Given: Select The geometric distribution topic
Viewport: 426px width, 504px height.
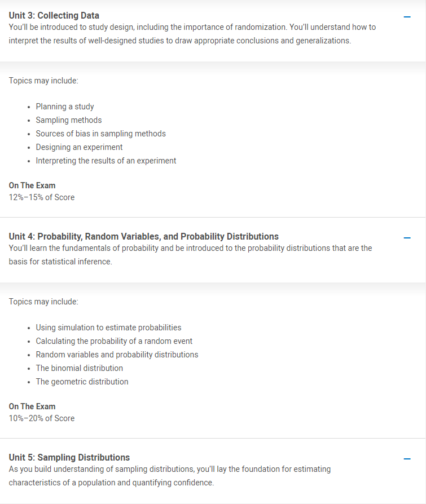Looking at the screenshot, I should click(x=82, y=382).
